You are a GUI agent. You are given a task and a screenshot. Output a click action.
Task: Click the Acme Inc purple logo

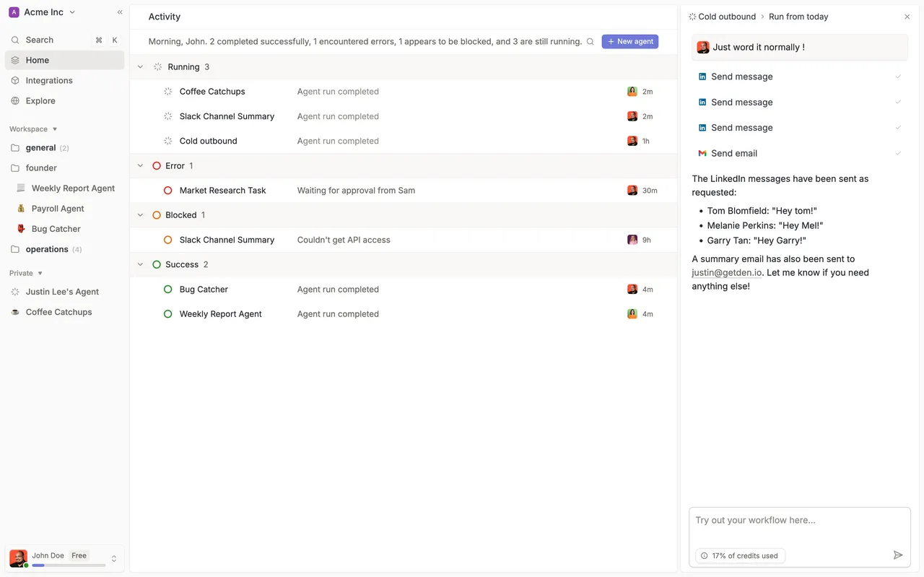14,12
